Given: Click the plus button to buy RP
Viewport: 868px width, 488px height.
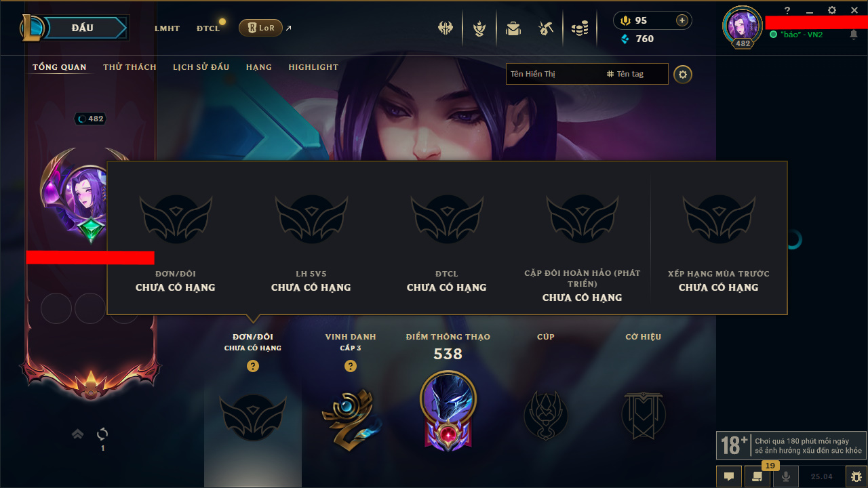Looking at the screenshot, I should pos(682,20).
